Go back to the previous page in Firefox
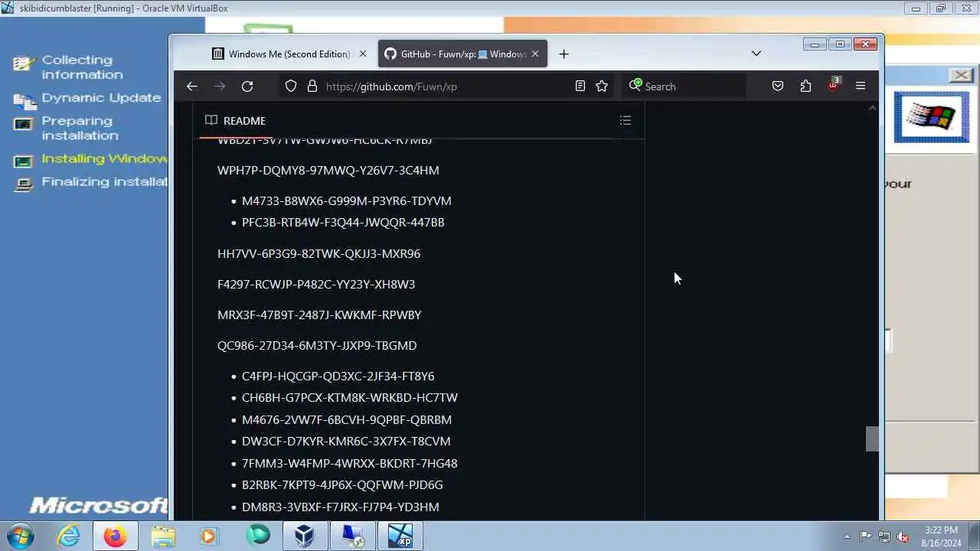 click(x=192, y=86)
